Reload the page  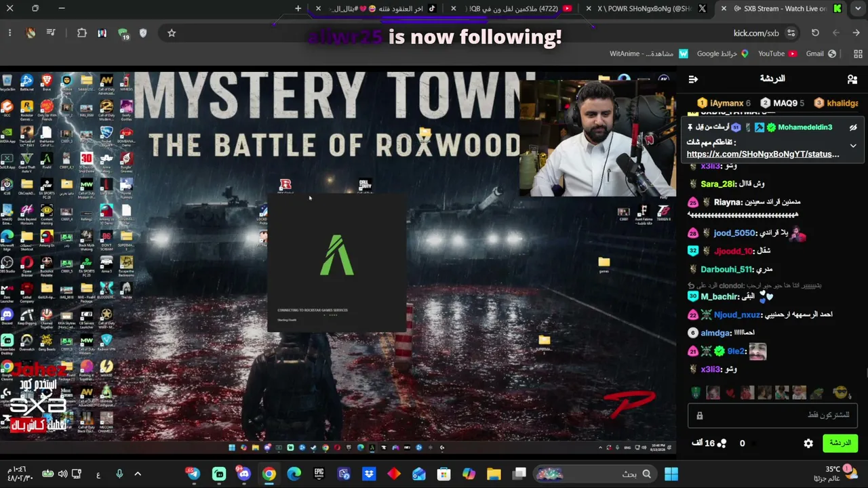(x=815, y=33)
